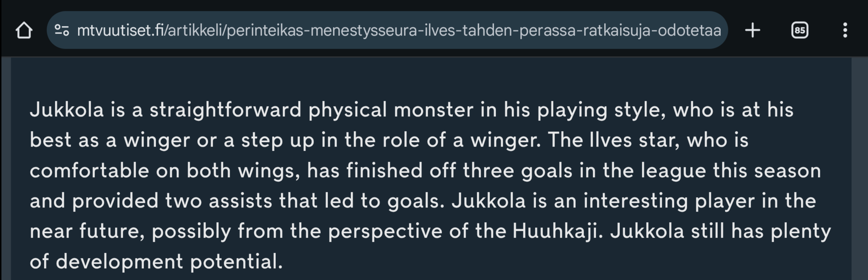Click the word 'straightforward' in the first line
This screenshot has width=868, height=280.
pyautogui.click(x=225, y=110)
